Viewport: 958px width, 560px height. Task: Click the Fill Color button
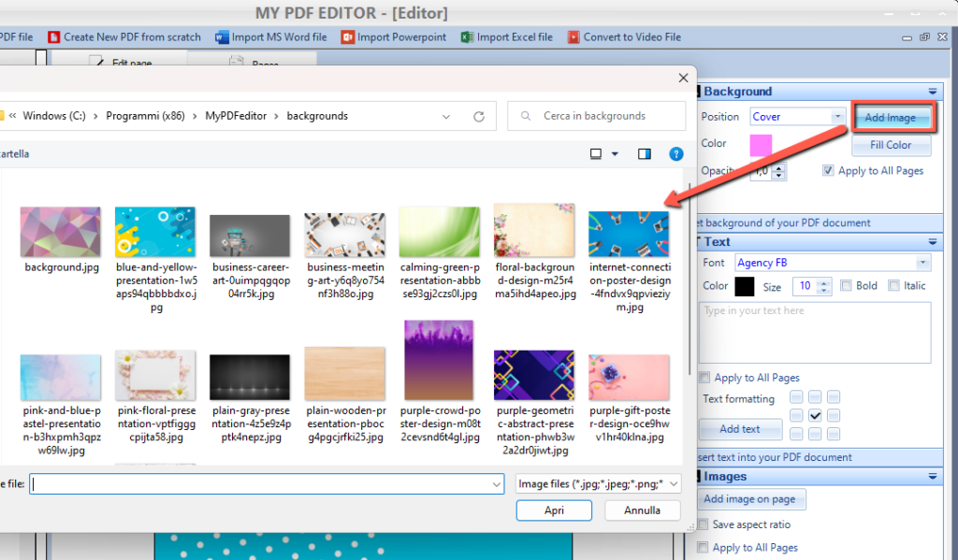pyautogui.click(x=891, y=145)
